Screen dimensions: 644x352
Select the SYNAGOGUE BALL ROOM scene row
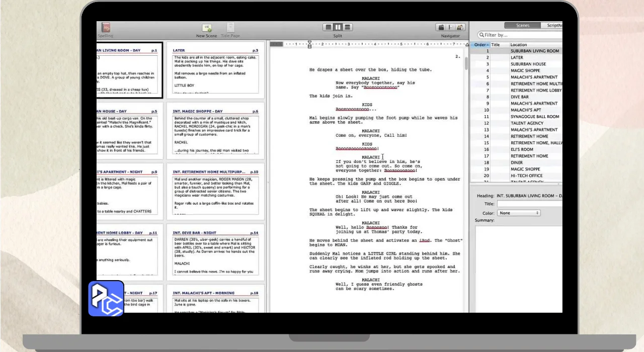coord(534,117)
